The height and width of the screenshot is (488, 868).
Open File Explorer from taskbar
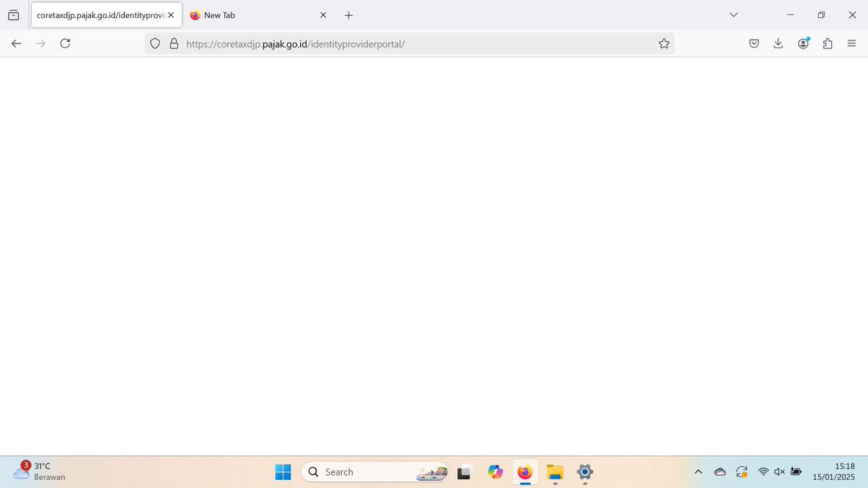point(555,472)
